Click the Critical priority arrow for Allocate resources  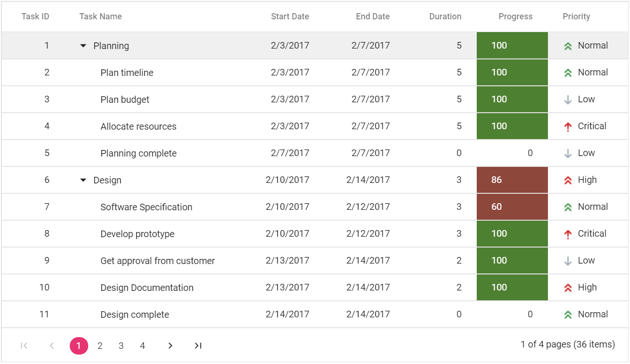[x=568, y=126]
